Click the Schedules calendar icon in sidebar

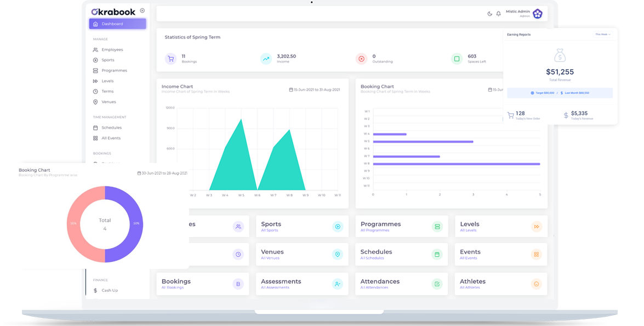pyautogui.click(x=95, y=127)
